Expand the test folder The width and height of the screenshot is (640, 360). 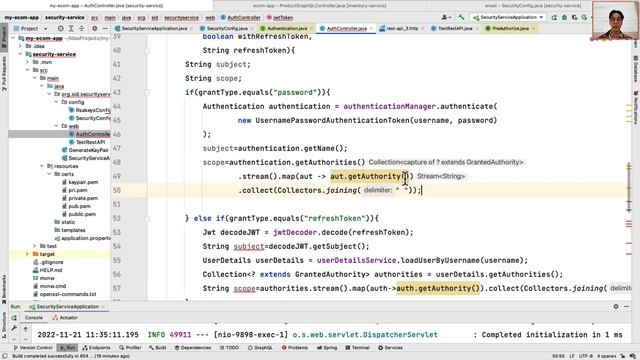click(35, 246)
